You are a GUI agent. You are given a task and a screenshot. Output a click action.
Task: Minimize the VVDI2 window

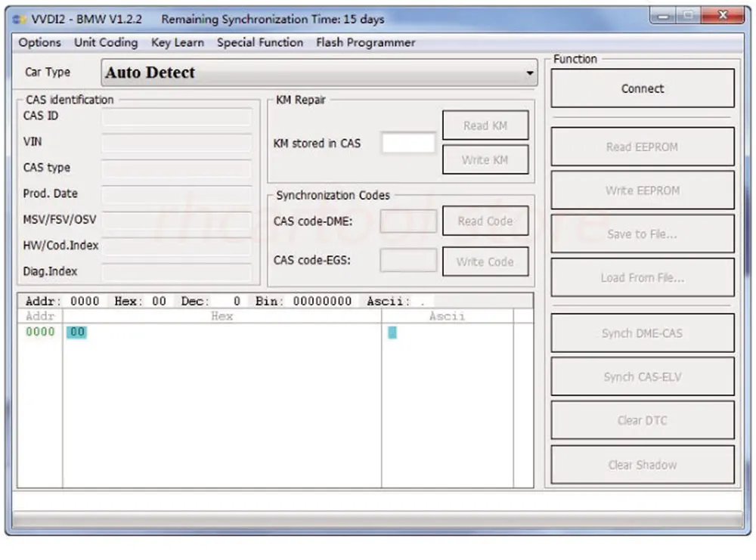click(x=663, y=17)
